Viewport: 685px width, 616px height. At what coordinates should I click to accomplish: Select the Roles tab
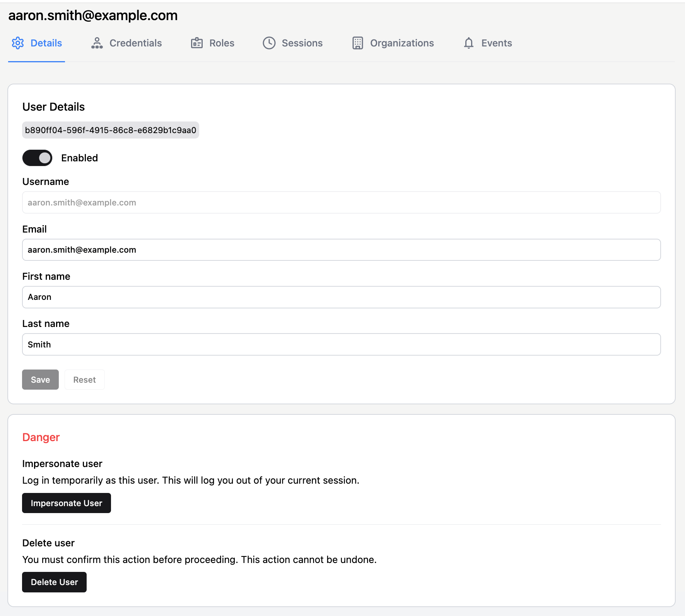(x=221, y=43)
